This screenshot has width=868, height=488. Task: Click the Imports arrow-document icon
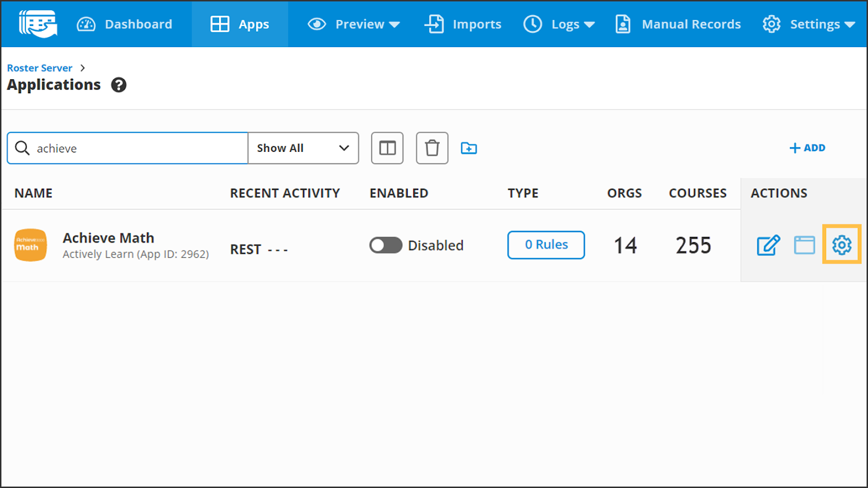pos(434,24)
